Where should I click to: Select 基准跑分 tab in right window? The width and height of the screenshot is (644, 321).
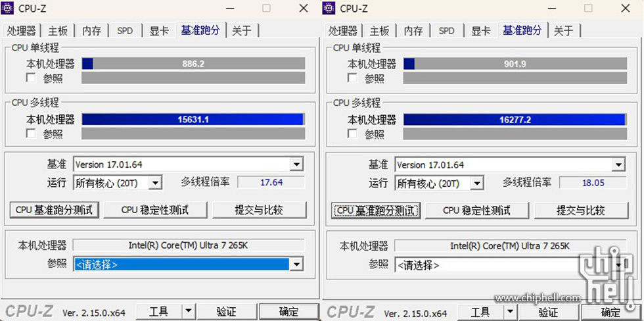(x=522, y=30)
